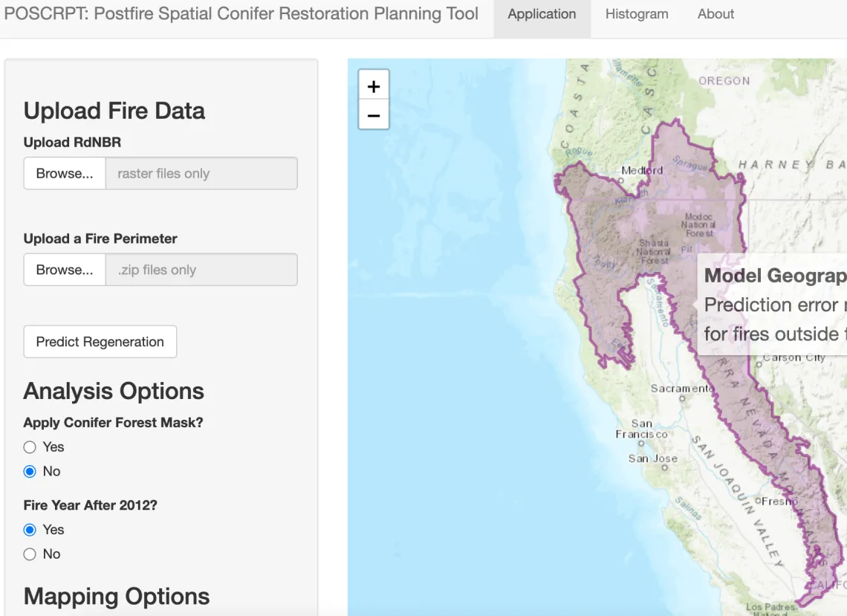This screenshot has height=616, width=847.
Task: Click the San Jose marker on map
Action: 665,468
